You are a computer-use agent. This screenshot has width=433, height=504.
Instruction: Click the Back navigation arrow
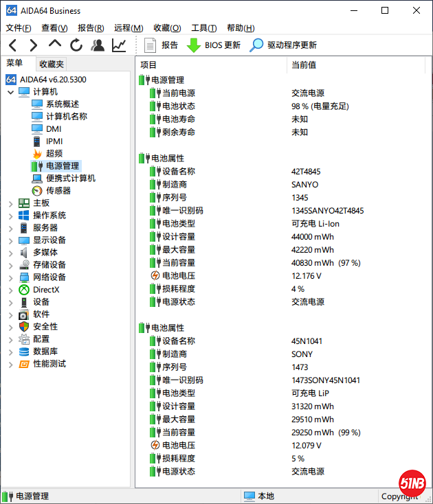[x=12, y=45]
